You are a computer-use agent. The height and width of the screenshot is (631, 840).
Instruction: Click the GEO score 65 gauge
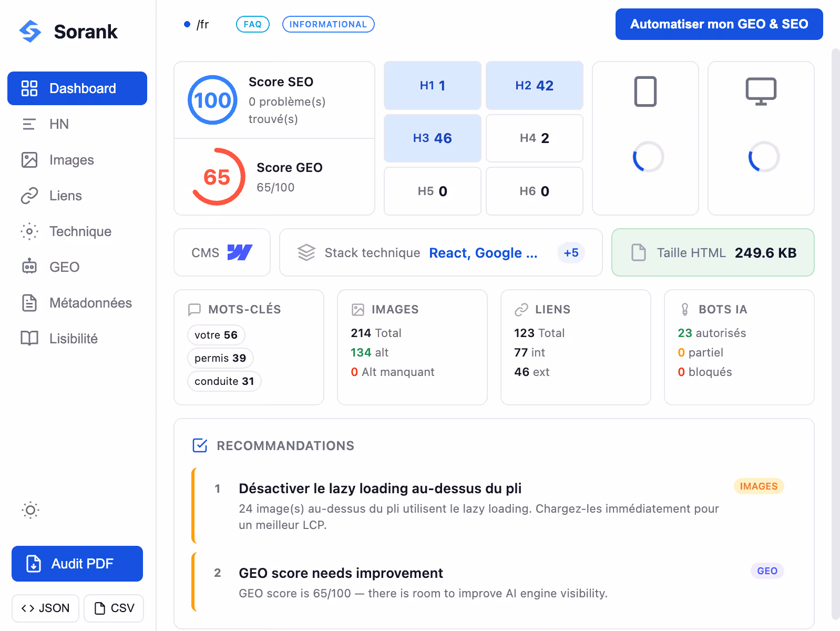coord(217,177)
